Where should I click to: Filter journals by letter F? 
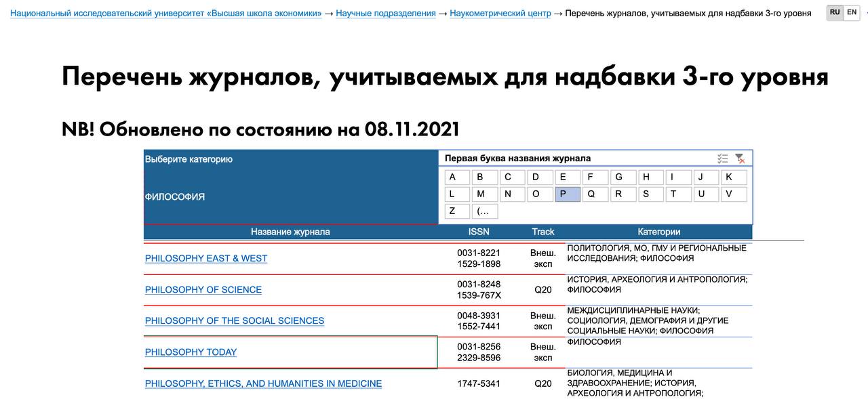(595, 177)
